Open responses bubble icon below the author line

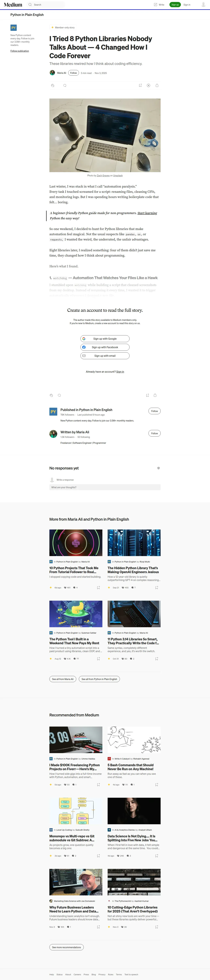[x=65, y=86]
